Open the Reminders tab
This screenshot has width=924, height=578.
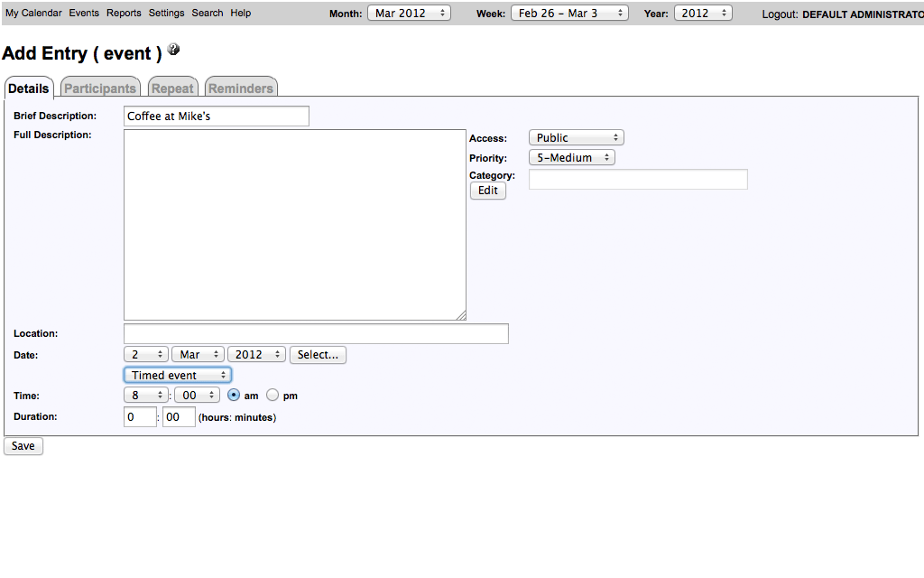point(241,89)
